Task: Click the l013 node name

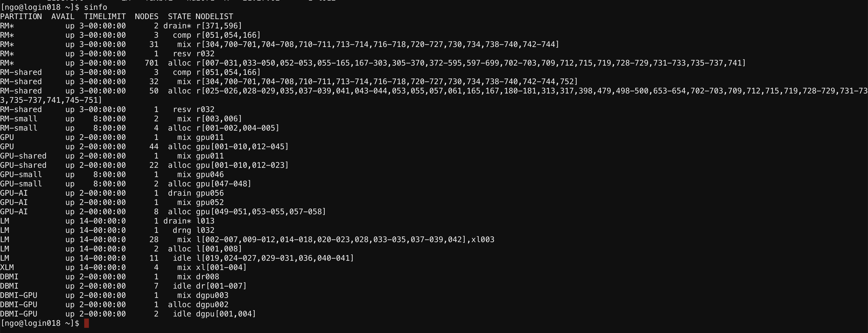Action: pyautogui.click(x=205, y=221)
